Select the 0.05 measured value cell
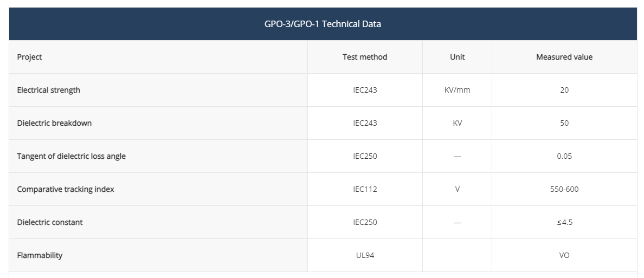644x278 pixels. click(564, 156)
